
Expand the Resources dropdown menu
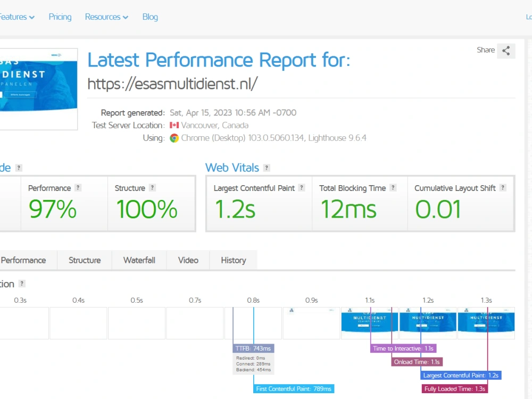coord(106,17)
